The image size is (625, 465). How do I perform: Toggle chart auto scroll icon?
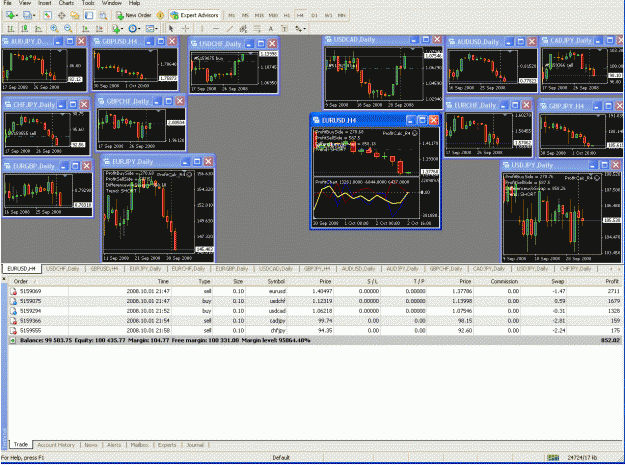pos(85,29)
